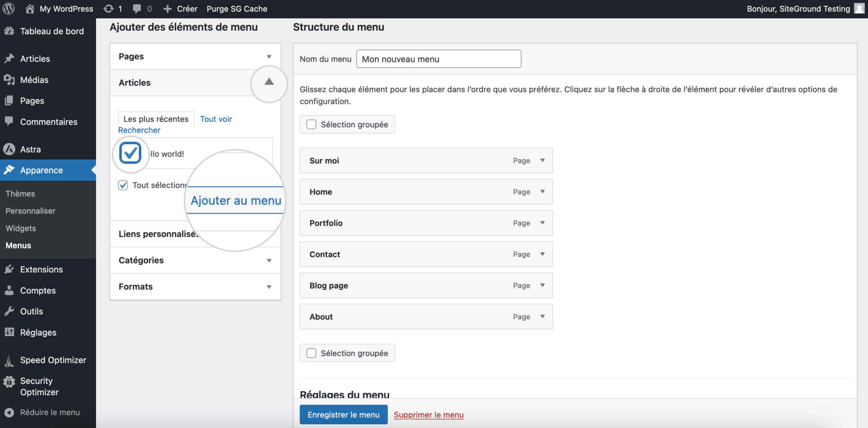Enable the top Sélection groupée checkbox
Viewport: 868px width, 428px height.
tap(312, 125)
